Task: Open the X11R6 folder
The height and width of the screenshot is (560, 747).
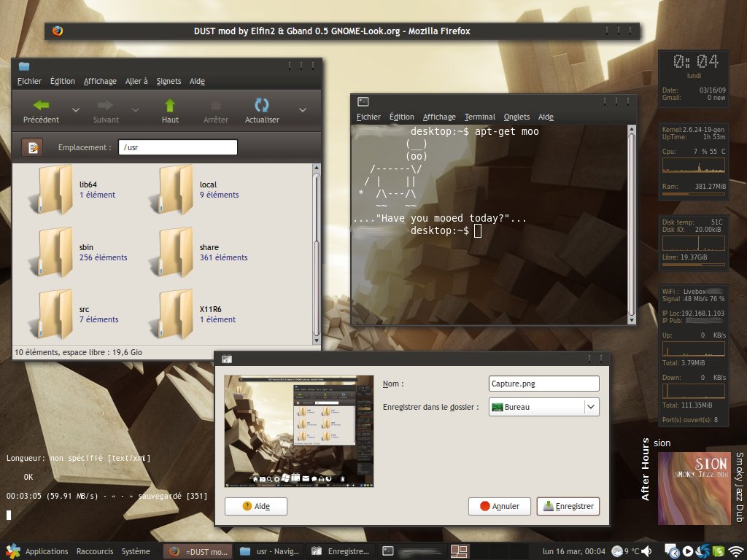Action: (174, 314)
